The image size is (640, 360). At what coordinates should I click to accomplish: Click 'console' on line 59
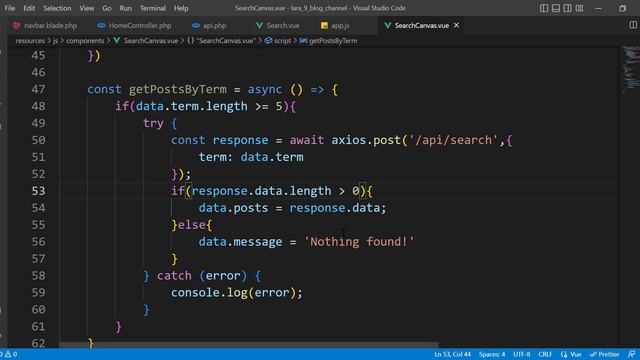tap(195, 293)
